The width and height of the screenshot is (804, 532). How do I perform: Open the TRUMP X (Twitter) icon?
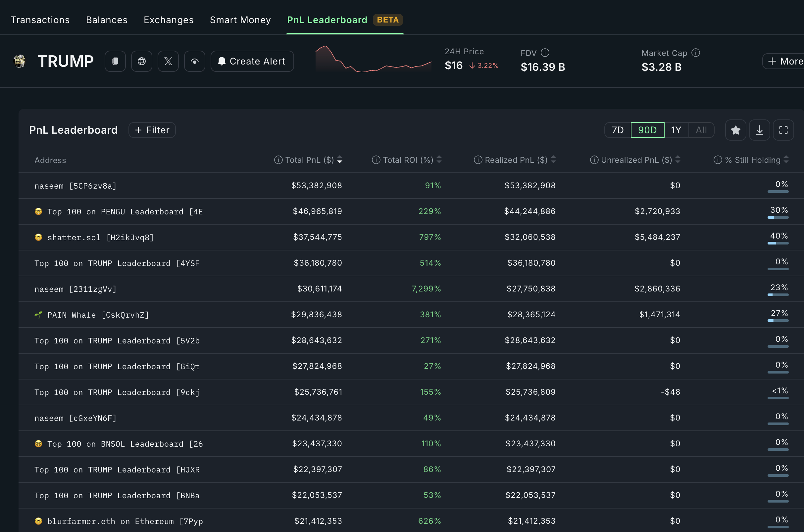[168, 61]
